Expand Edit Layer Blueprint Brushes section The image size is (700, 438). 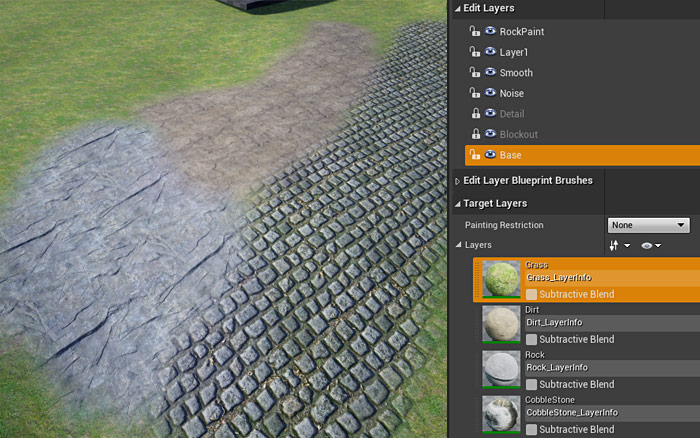pos(457,181)
